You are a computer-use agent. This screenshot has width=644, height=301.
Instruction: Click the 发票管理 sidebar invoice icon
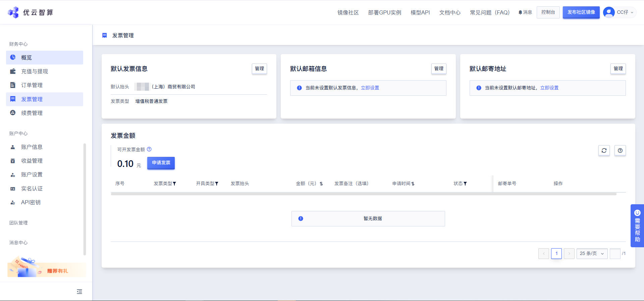(x=13, y=99)
